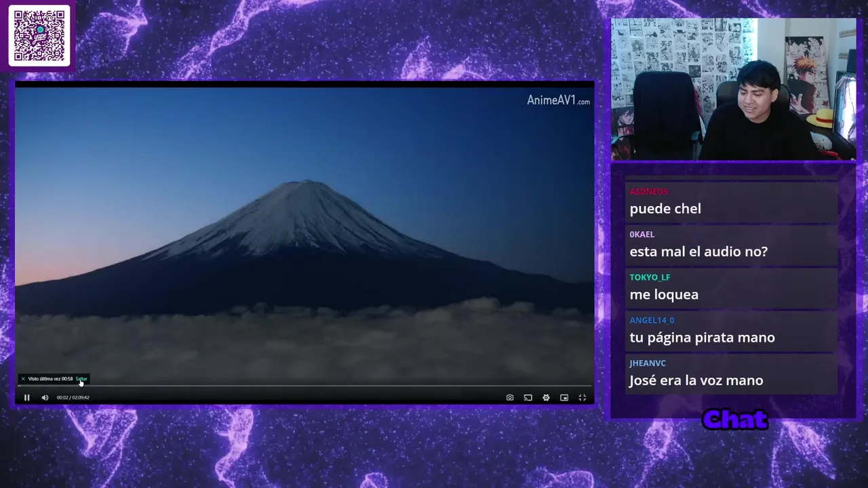
Task: Click the username JHEANVC in chat
Action: [648, 363]
